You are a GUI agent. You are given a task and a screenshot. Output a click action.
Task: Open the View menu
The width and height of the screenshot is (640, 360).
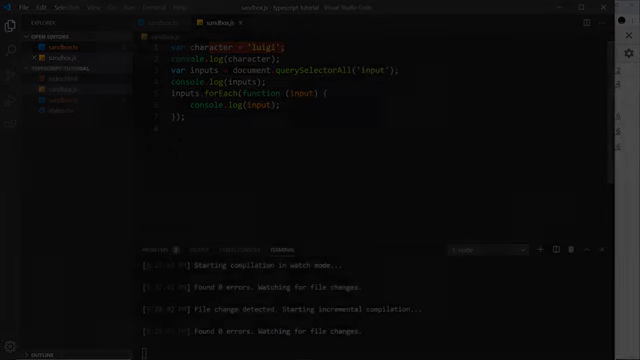click(x=93, y=7)
